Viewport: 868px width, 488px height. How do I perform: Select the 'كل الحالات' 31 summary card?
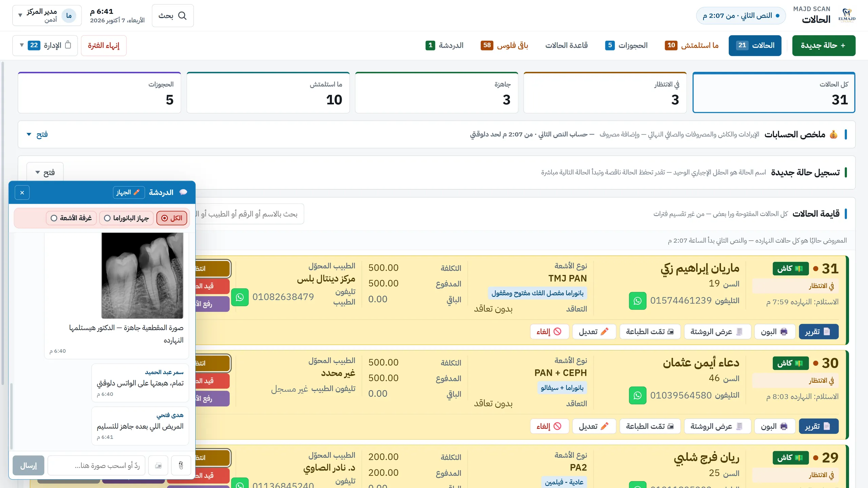[x=774, y=93]
